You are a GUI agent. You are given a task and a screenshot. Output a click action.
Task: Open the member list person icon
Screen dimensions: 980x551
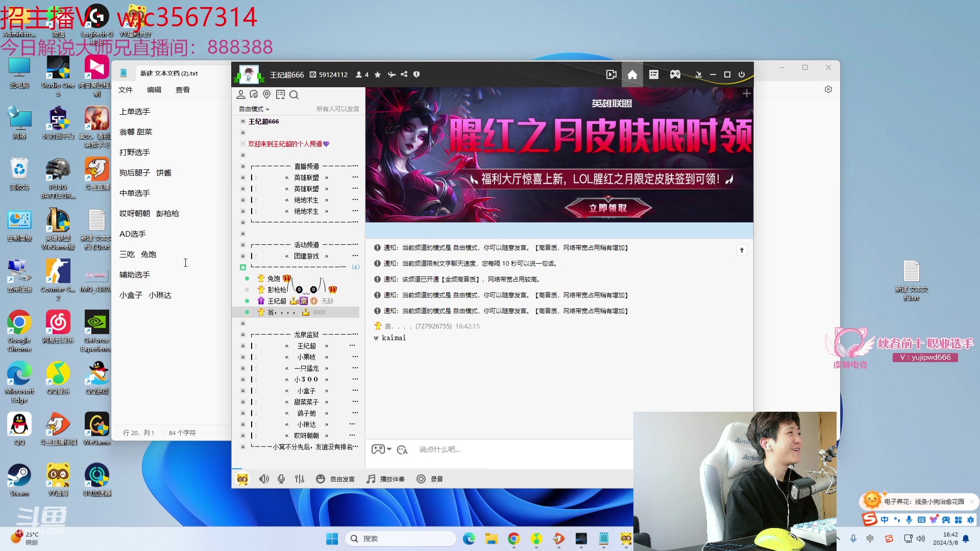click(x=241, y=94)
